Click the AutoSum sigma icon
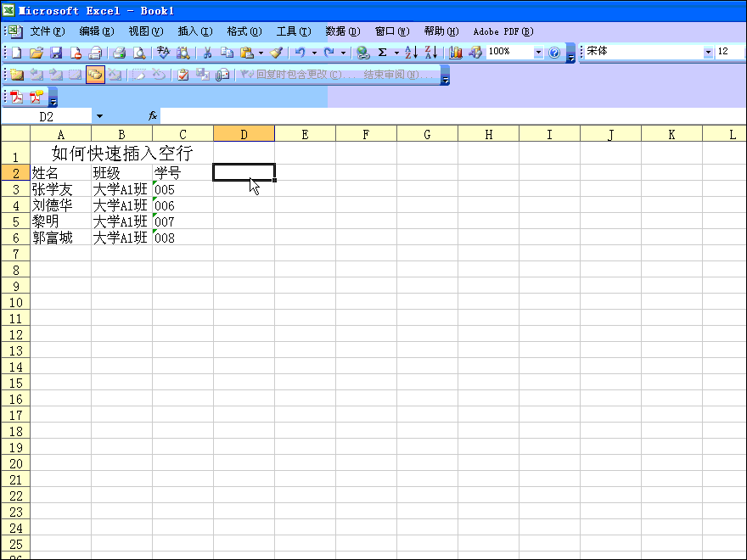Viewport: 747px width, 560px height. (382, 53)
